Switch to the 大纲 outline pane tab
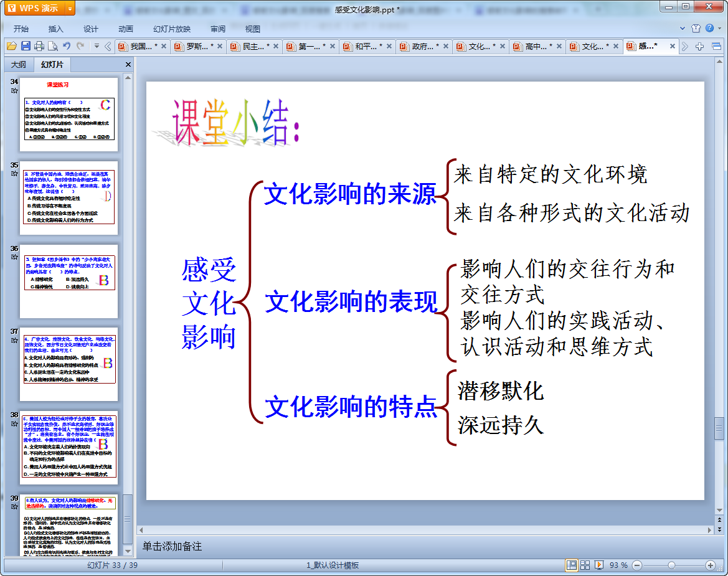This screenshot has height=576, width=728. tap(19, 65)
